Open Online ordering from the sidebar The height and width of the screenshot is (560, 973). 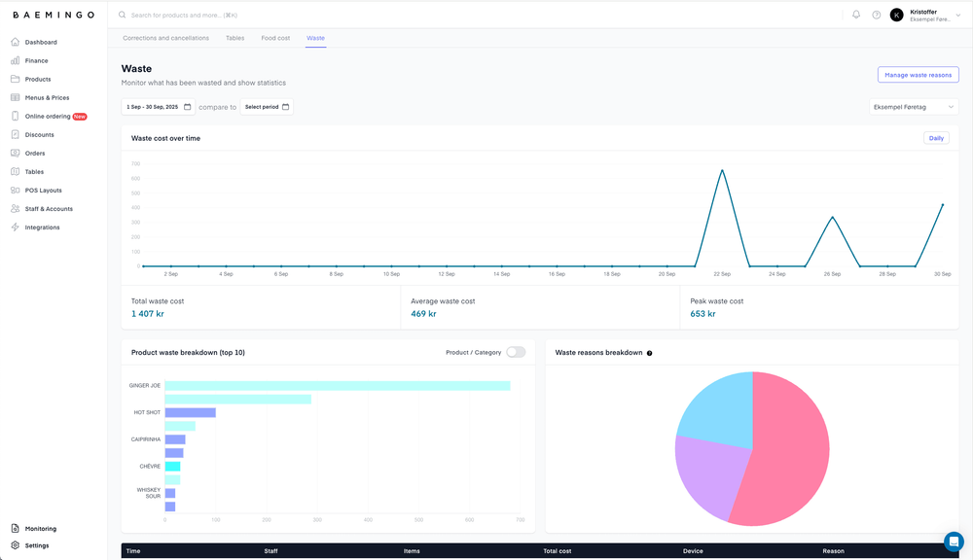[14, 116]
